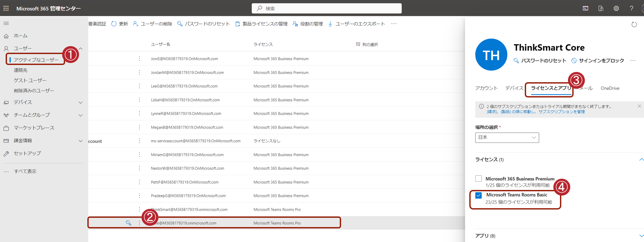Open more actions for LeeG row

[139, 86]
